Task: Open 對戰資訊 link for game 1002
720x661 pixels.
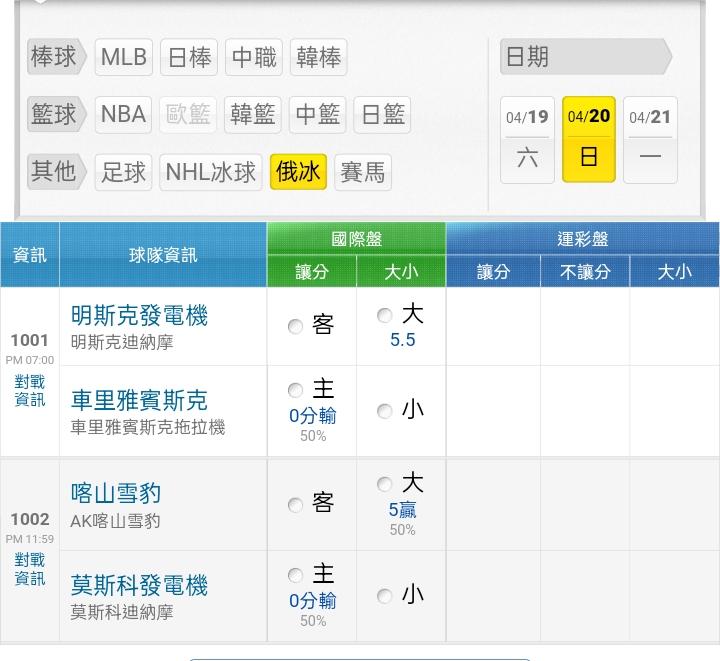Action: point(30,569)
